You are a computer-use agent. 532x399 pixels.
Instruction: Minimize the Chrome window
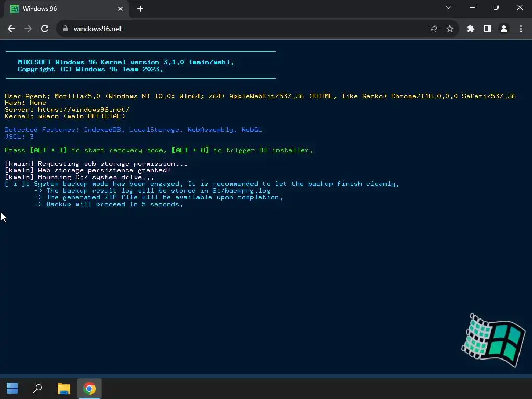pos(472,7)
